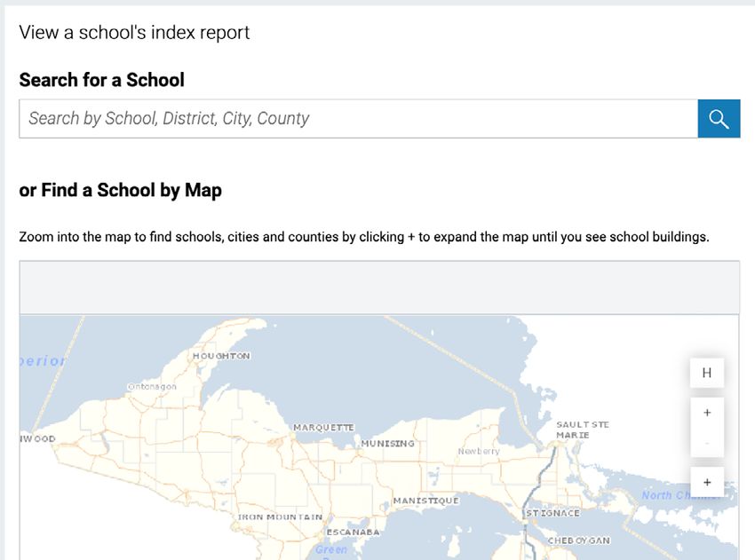Click the North Channel water label
The image size is (755, 560).
681,495
